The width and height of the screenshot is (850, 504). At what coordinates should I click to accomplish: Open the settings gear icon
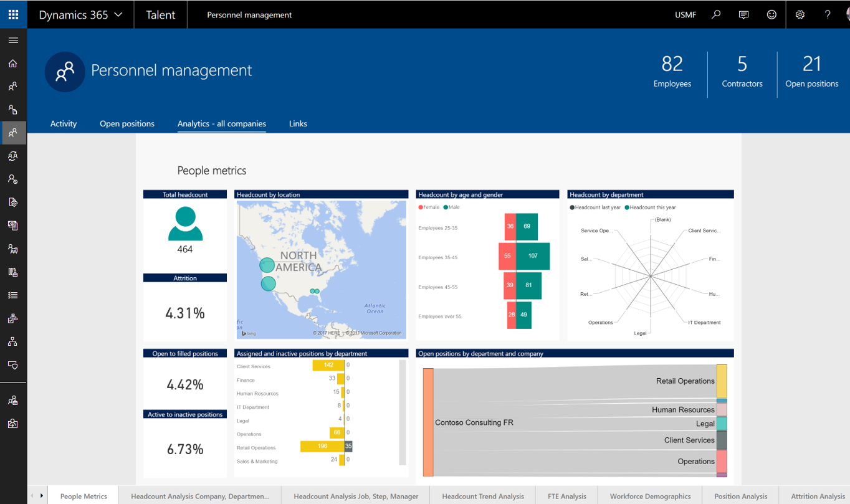[800, 14]
